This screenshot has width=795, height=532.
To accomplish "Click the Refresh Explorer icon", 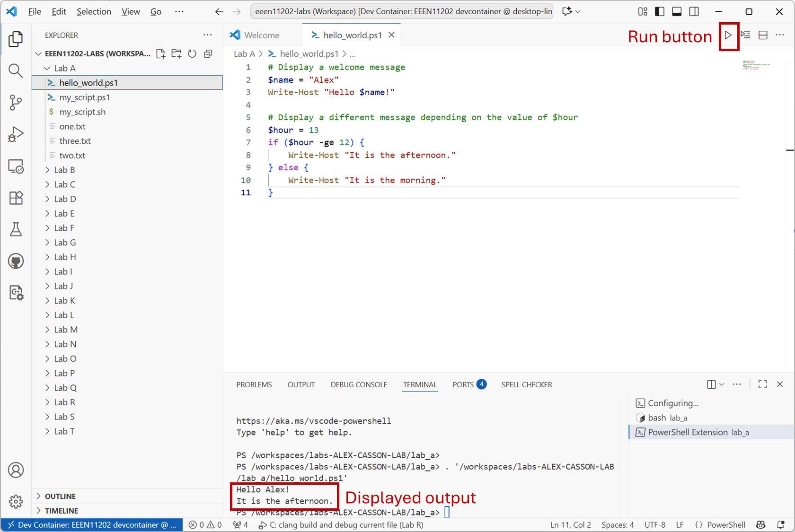I will (x=192, y=54).
